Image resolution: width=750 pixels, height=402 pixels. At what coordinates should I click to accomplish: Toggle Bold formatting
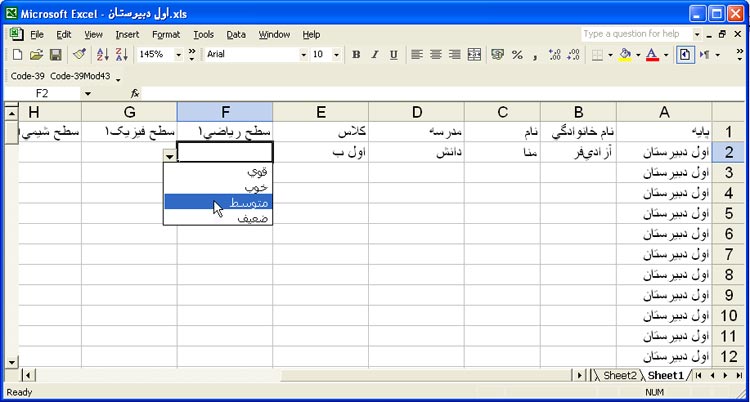click(x=356, y=55)
